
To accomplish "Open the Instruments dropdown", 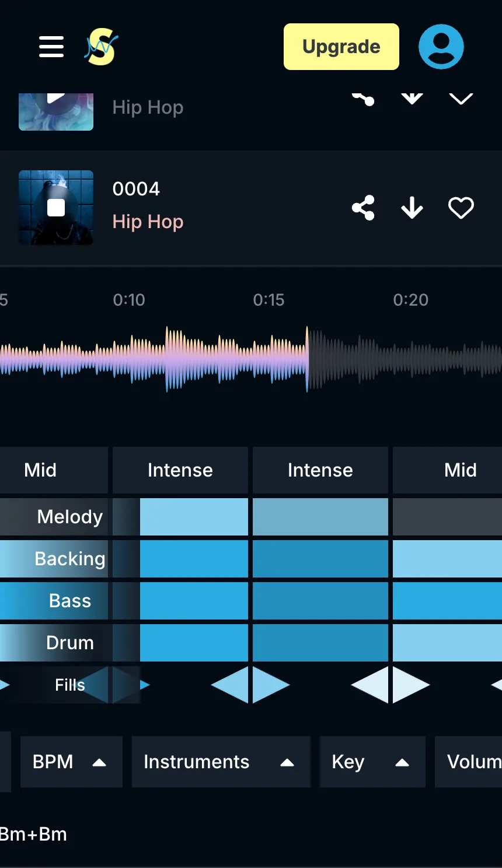I will [x=221, y=762].
